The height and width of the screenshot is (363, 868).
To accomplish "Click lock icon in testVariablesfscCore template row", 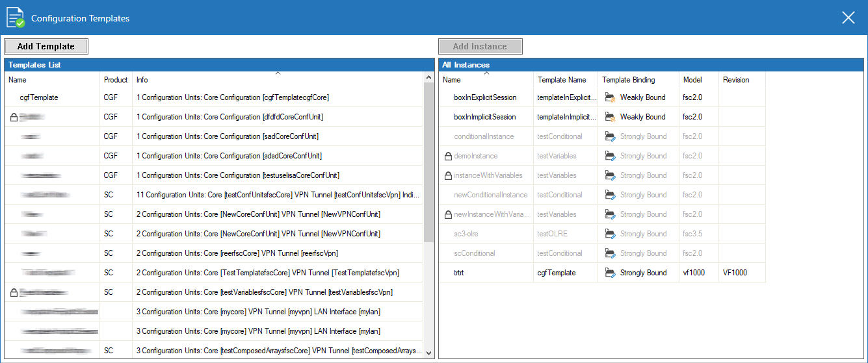I will [x=14, y=292].
